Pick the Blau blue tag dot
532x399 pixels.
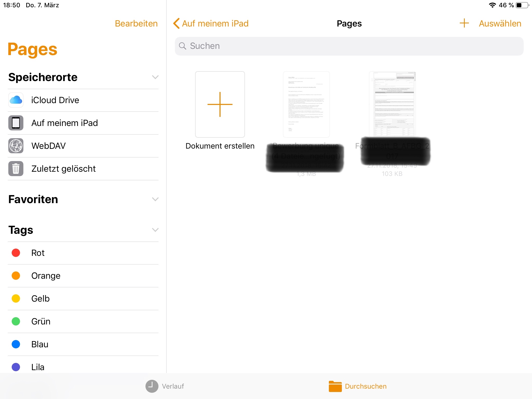tap(16, 344)
